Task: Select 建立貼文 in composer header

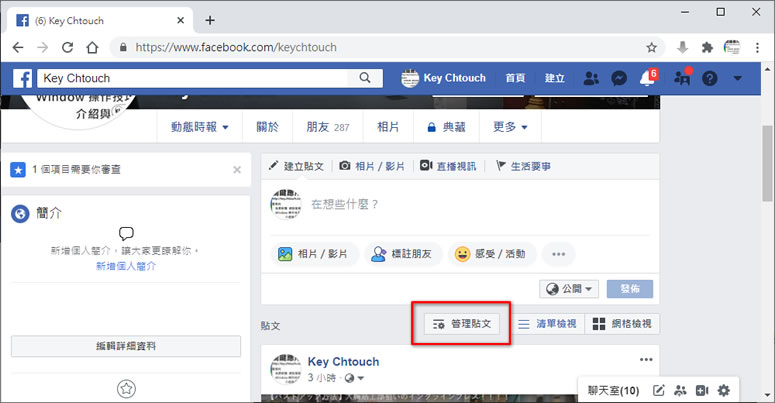Action: (x=296, y=166)
